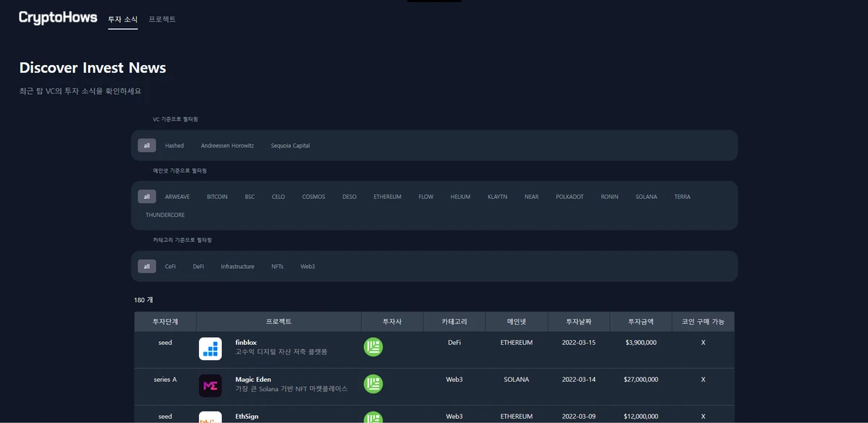Image resolution: width=868 pixels, height=423 pixels.
Task: Open the EthSign project logo
Action: coord(210,417)
